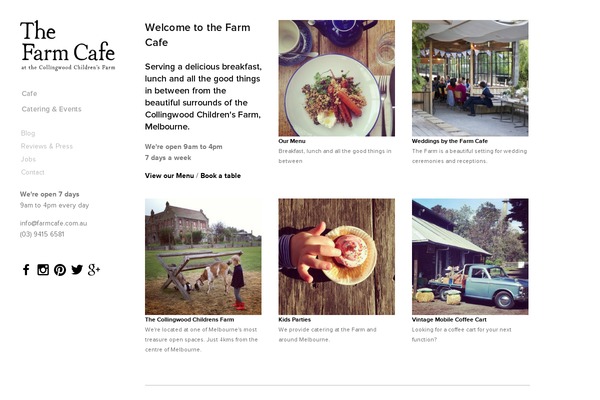The width and height of the screenshot is (600, 400).
Task: Open Reviews & Press section
Action: coord(47,146)
